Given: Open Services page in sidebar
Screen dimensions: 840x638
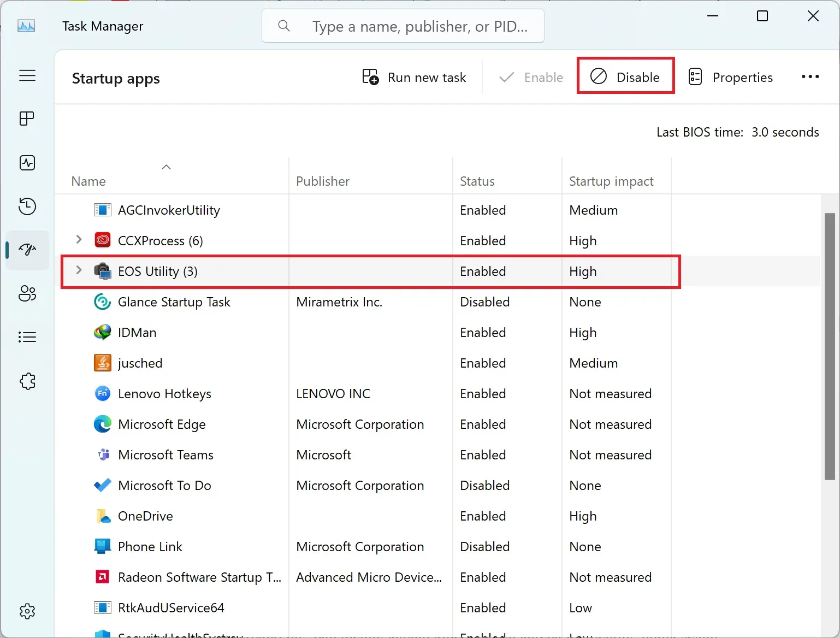Looking at the screenshot, I should click(27, 381).
